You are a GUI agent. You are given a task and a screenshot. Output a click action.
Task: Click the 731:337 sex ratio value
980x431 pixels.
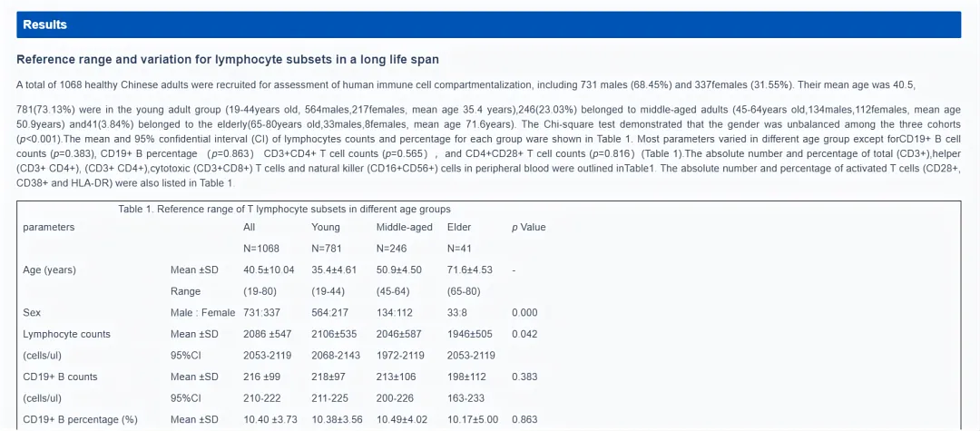(263, 312)
